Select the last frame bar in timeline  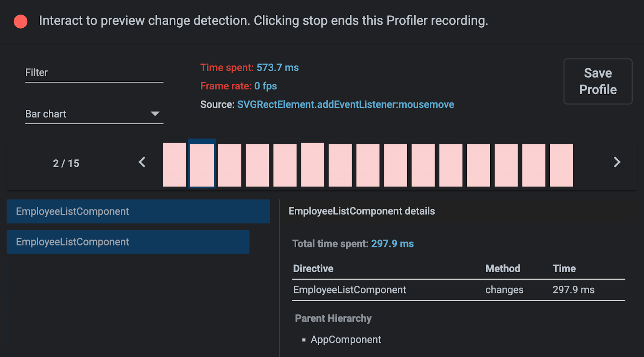561,165
